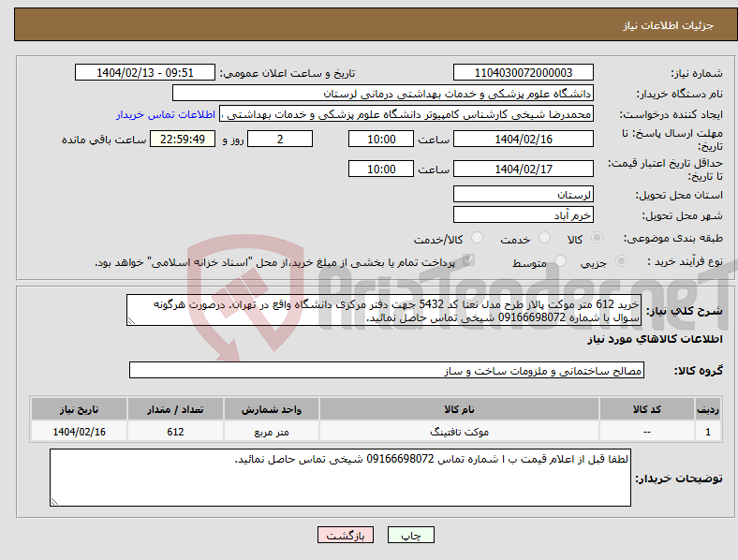Select the جزیی purchase type radio
Screen dimensions: 738x560
[x=621, y=260]
